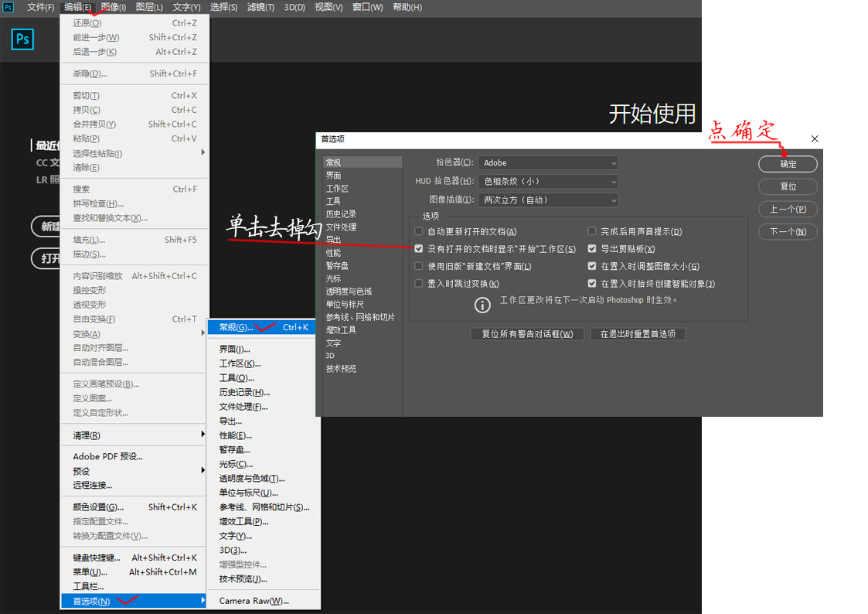868x614 pixels.
Task: Click 在退出时重置首选项 button
Action: click(x=638, y=334)
